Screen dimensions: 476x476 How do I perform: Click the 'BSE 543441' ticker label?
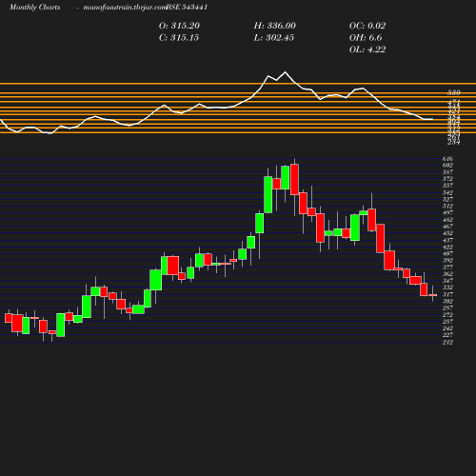click(187, 8)
